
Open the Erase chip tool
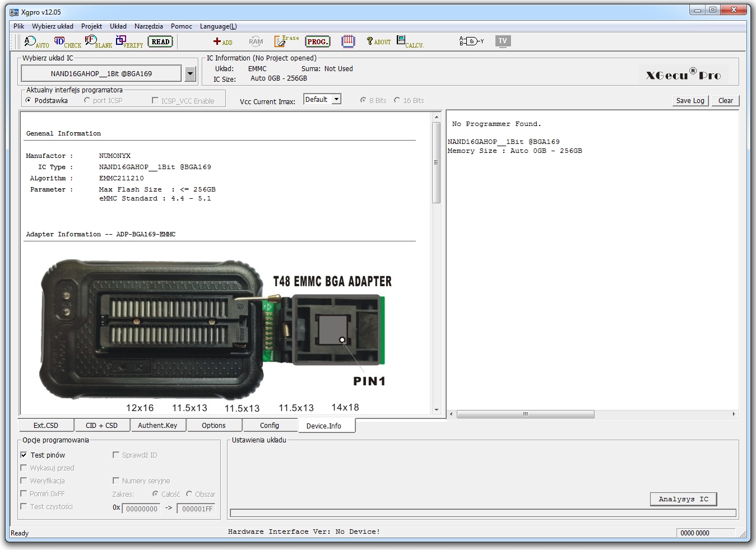click(286, 41)
